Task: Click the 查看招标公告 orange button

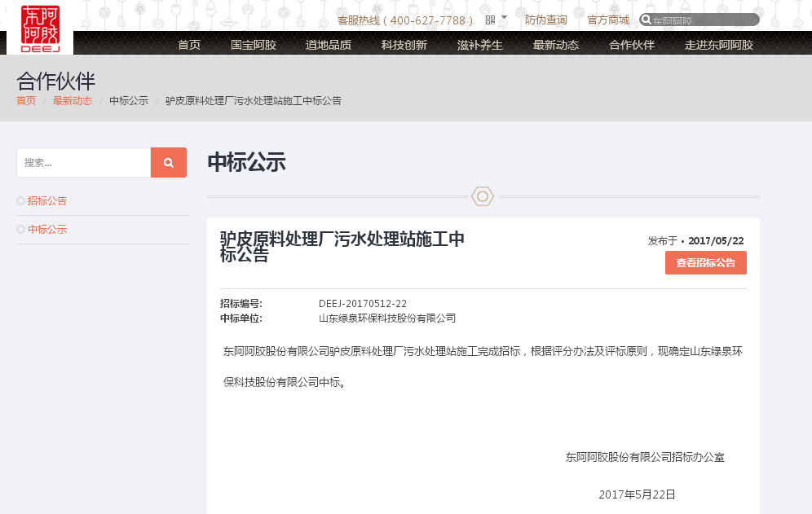Action: click(x=705, y=262)
